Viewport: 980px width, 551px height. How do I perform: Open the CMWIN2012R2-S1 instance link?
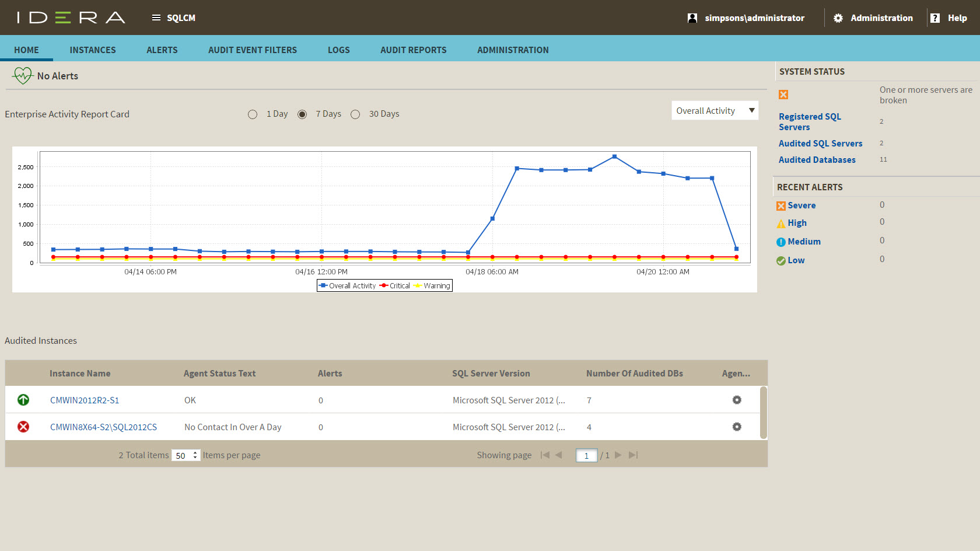pos(85,400)
